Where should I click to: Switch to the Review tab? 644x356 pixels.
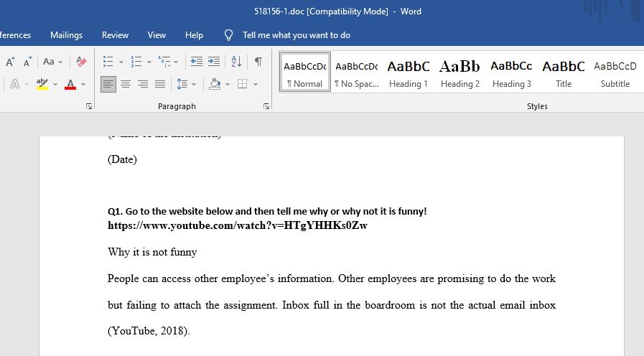pos(115,35)
